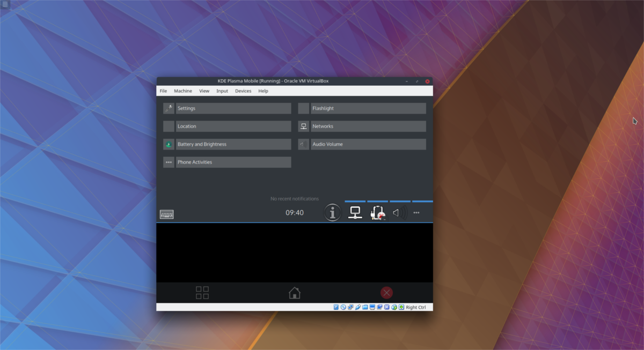Open the Phone Activities tile
The height and width of the screenshot is (350, 644).
tap(227, 162)
